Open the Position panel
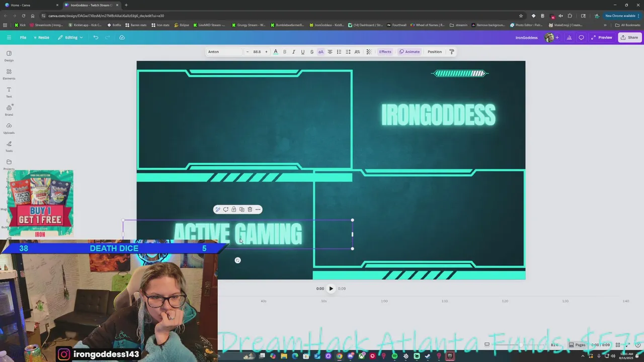Image resolution: width=644 pixels, height=362 pixels. click(434, 52)
